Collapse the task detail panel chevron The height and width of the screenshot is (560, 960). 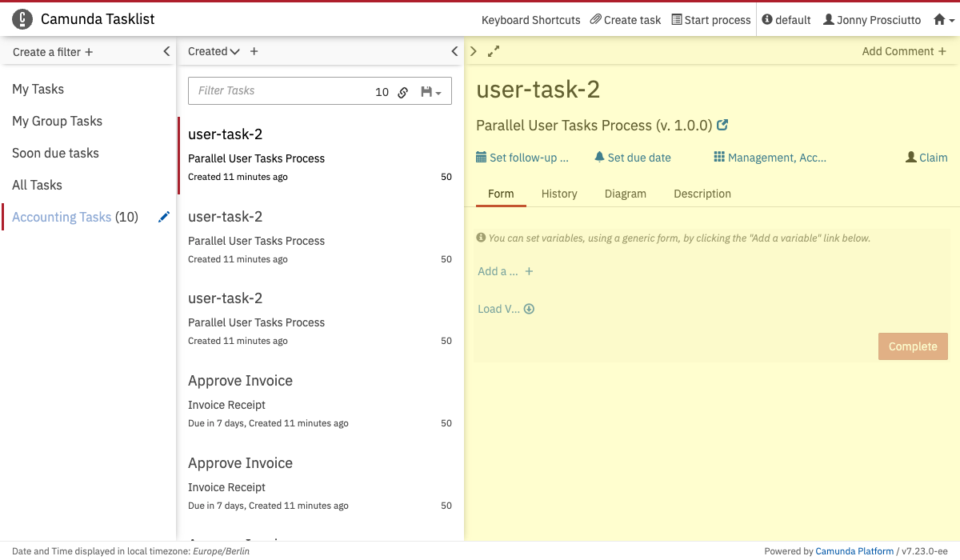pos(474,51)
